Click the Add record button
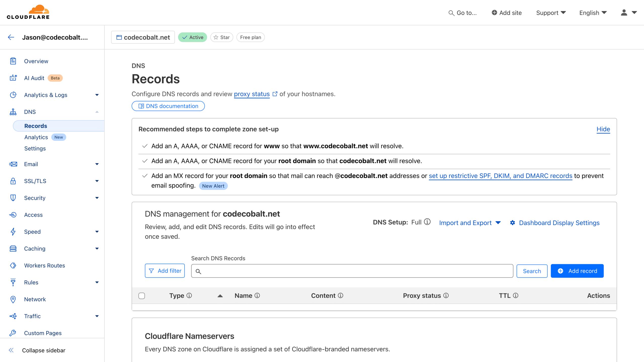This screenshot has width=644, height=362. pos(577,271)
